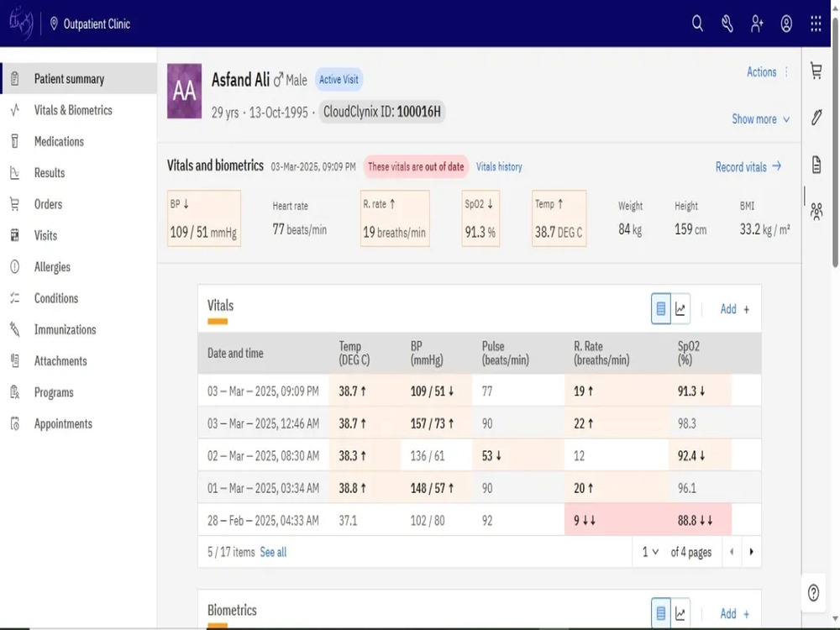This screenshot has width=840, height=630.
Task: Select the 28 – Feb – 2025, 04:33 AM row
Action: [480, 520]
